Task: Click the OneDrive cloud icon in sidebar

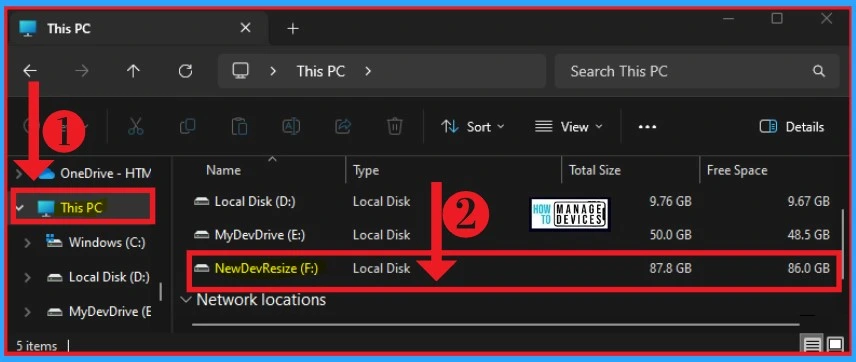Action: [x=46, y=174]
